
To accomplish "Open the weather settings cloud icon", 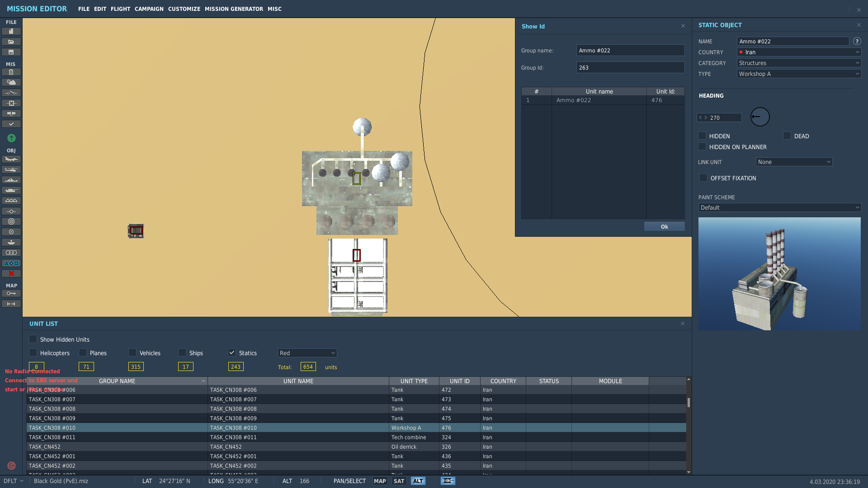I will click(x=11, y=82).
